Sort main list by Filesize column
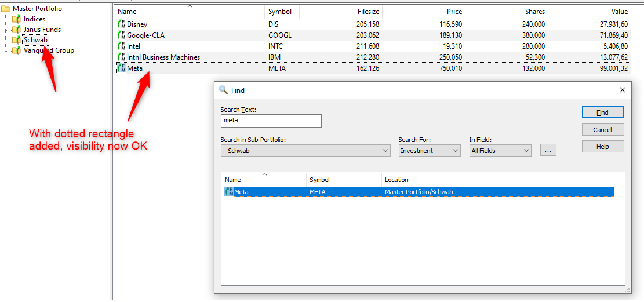 [340, 12]
